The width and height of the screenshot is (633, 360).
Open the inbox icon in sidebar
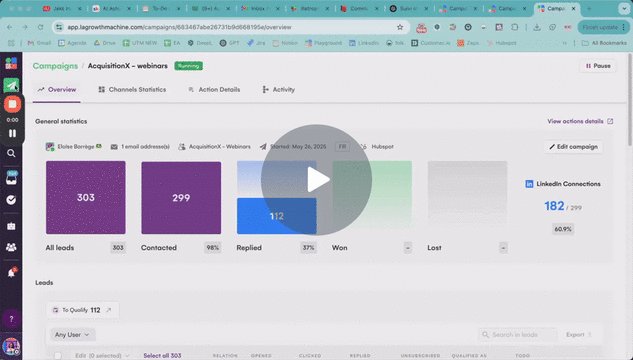[11, 178]
